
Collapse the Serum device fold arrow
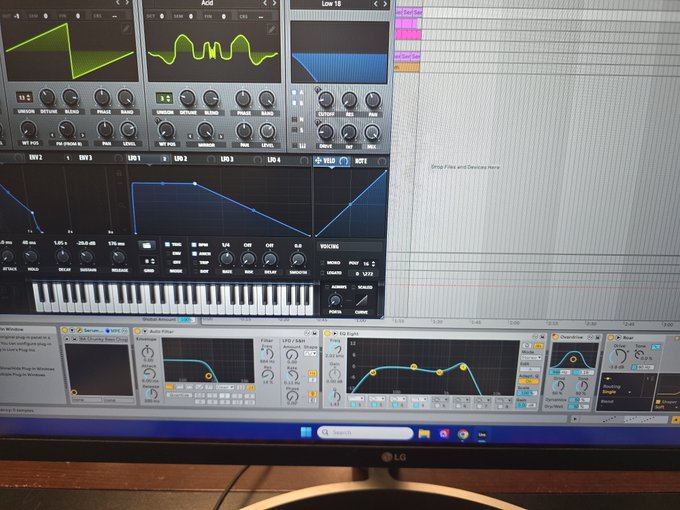[x=72, y=330]
